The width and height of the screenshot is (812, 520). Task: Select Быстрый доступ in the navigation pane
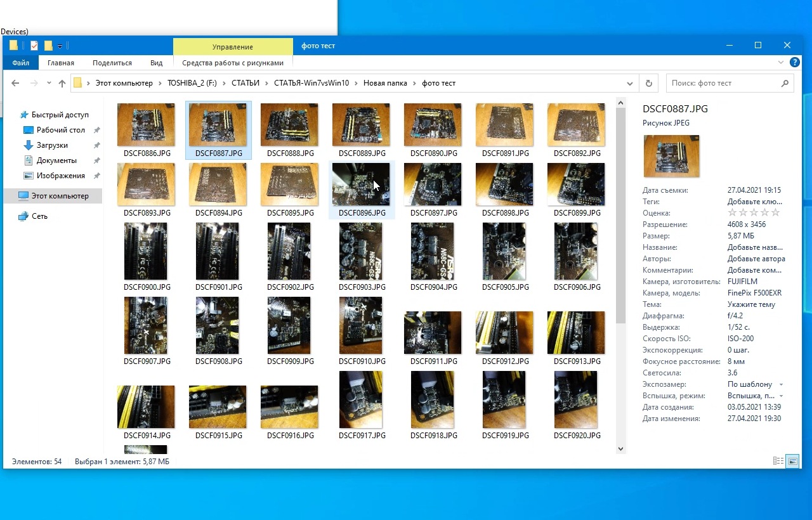click(60, 115)
